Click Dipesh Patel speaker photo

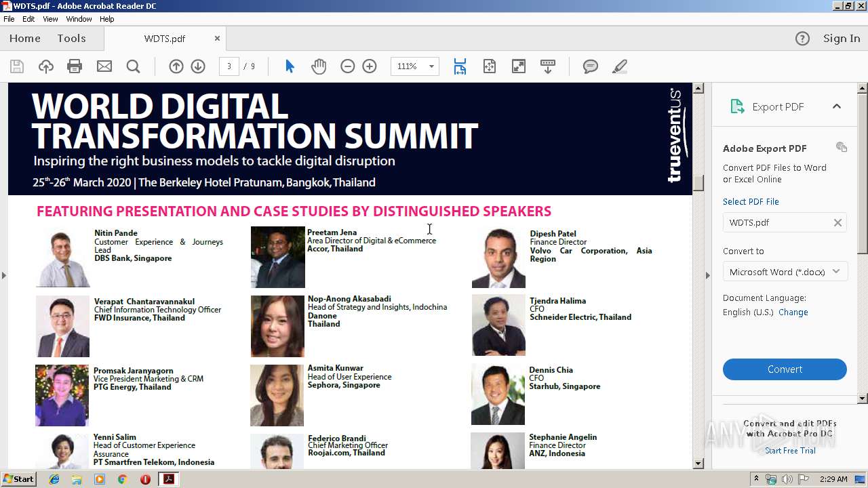point(498,258)
